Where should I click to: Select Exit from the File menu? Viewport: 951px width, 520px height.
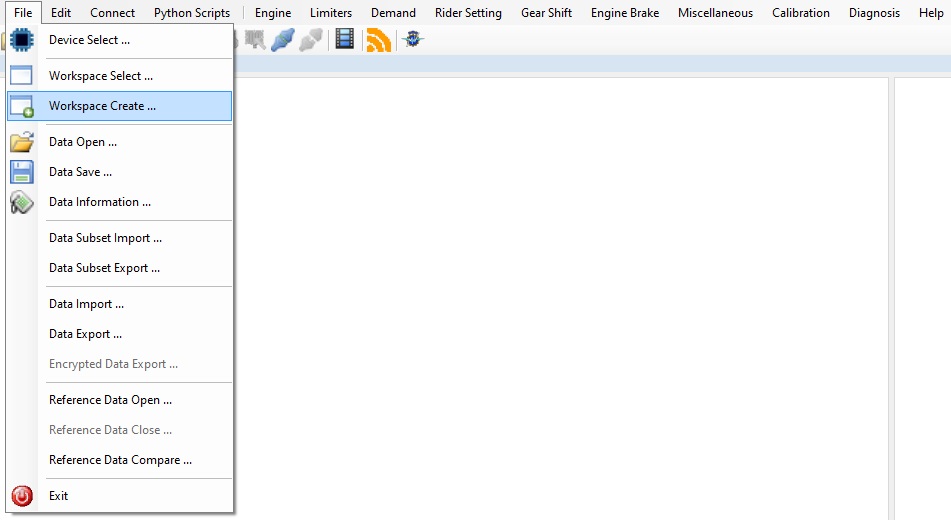119,496
